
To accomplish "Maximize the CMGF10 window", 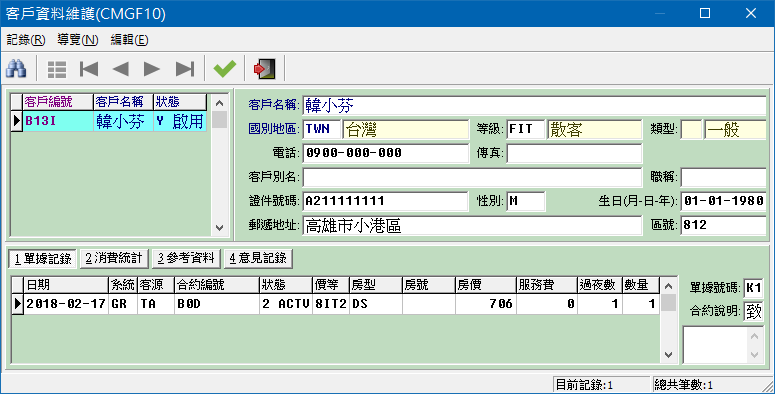I will (705, 13).
